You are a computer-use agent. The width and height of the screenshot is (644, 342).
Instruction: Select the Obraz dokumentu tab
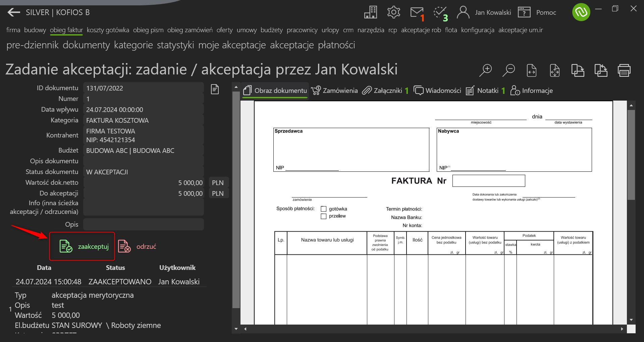pos(275,91)
